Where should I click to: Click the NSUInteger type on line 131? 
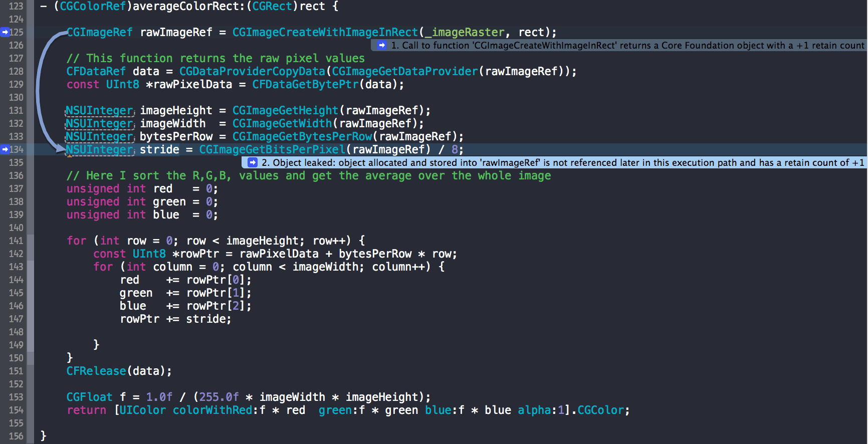(100, 110)
